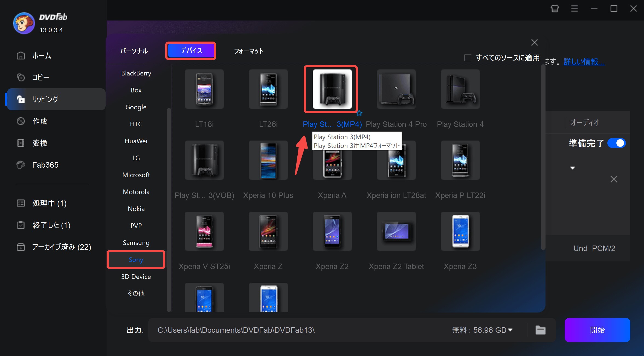This screenshot has height=356, width=644.
Task: Select その他 category
Action: [x=136, y=293]
